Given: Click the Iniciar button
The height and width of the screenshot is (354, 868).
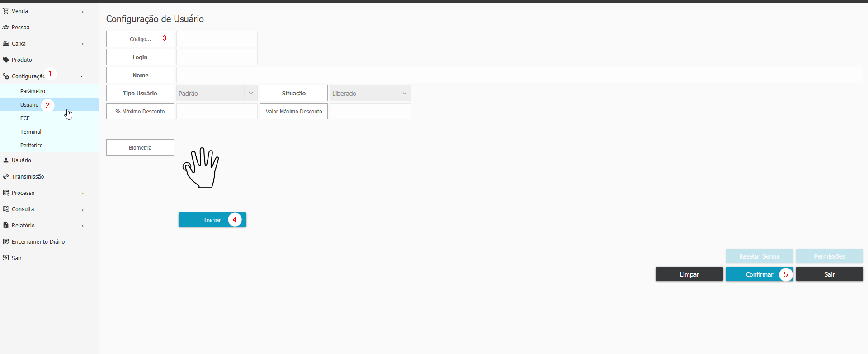Looking at the screenshot, I should click(212, 220).
